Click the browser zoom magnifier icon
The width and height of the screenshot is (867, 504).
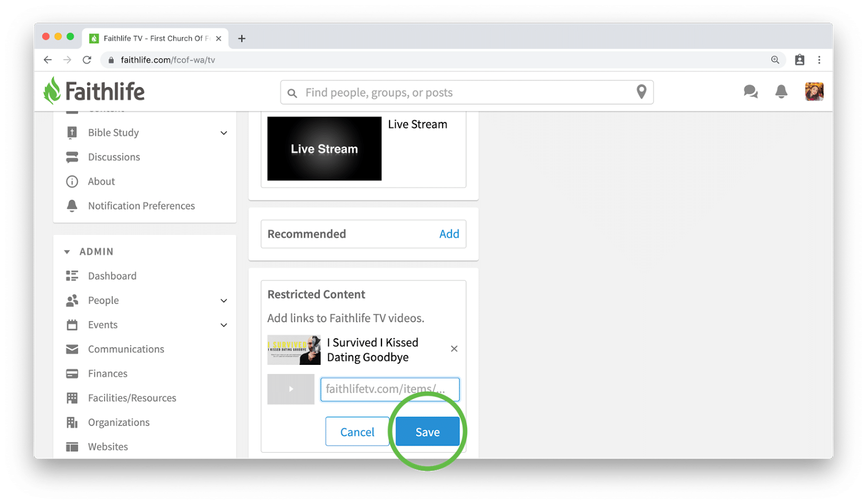tap(775, 60)
